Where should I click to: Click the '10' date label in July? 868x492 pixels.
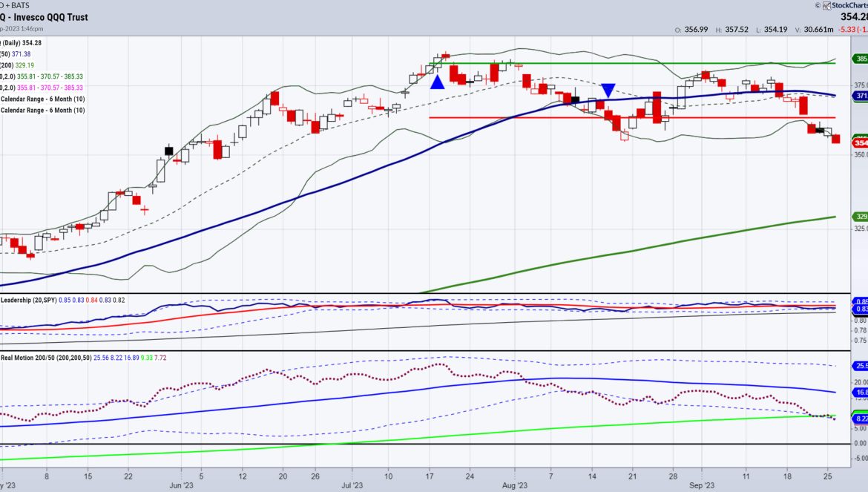[x=389, y=476]
